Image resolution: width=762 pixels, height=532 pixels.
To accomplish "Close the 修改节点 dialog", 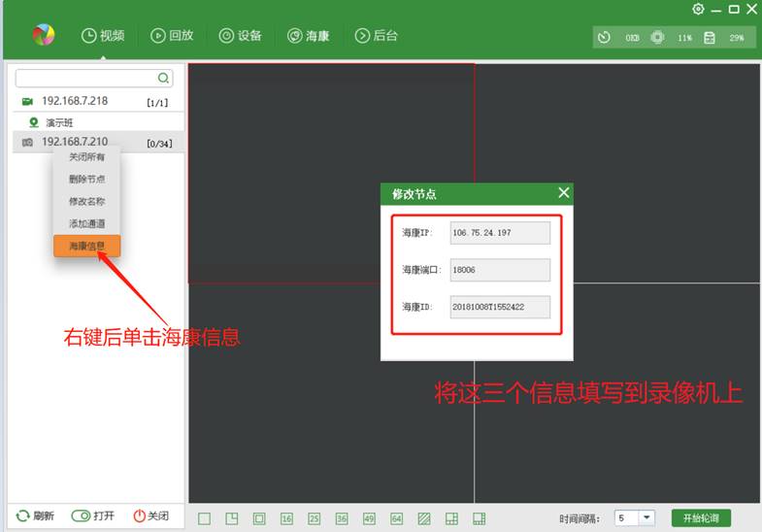I will coord(563,192).
